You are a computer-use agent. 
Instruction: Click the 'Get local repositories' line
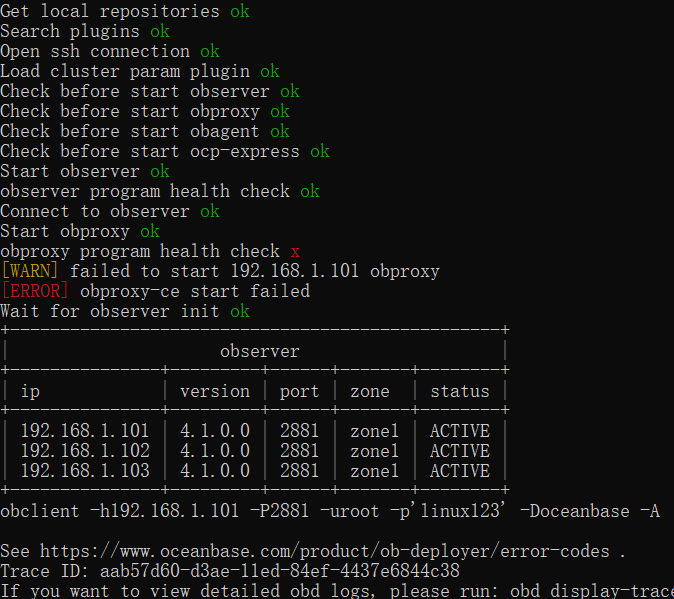pos(125,11)
